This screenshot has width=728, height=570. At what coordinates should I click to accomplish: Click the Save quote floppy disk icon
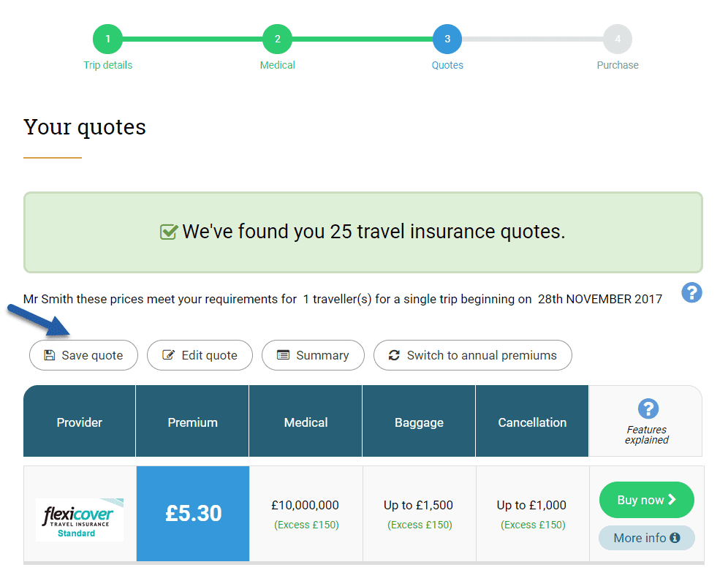tap(49, 356)
